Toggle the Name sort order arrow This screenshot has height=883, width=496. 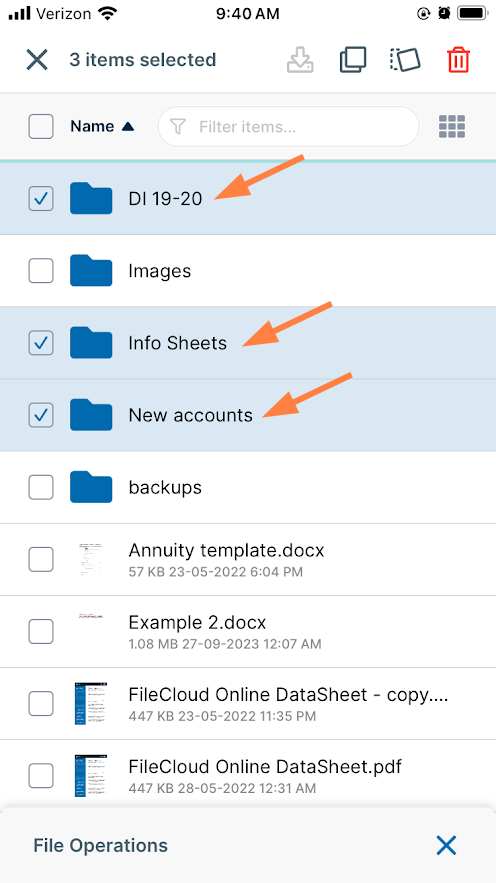coord(128,127)
